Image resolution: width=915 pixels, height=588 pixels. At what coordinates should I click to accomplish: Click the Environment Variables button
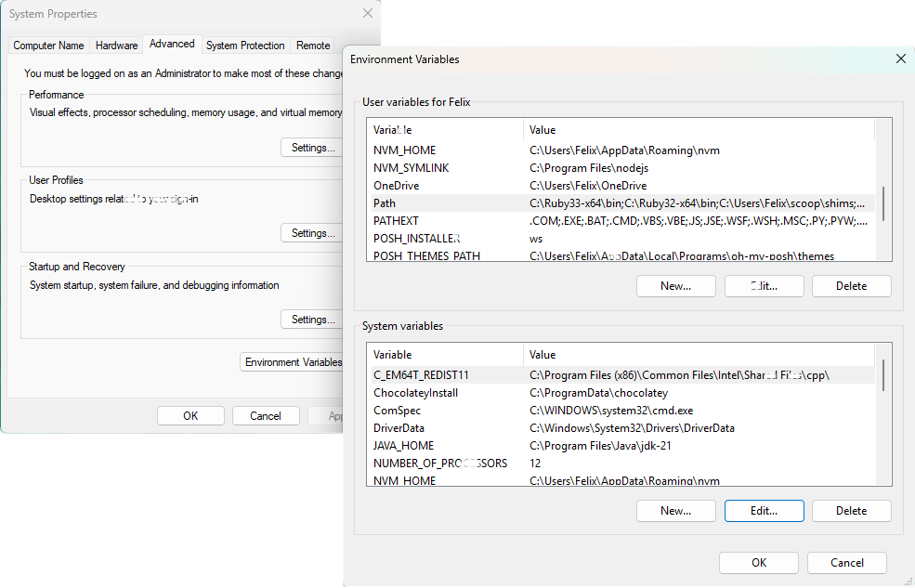294,361
